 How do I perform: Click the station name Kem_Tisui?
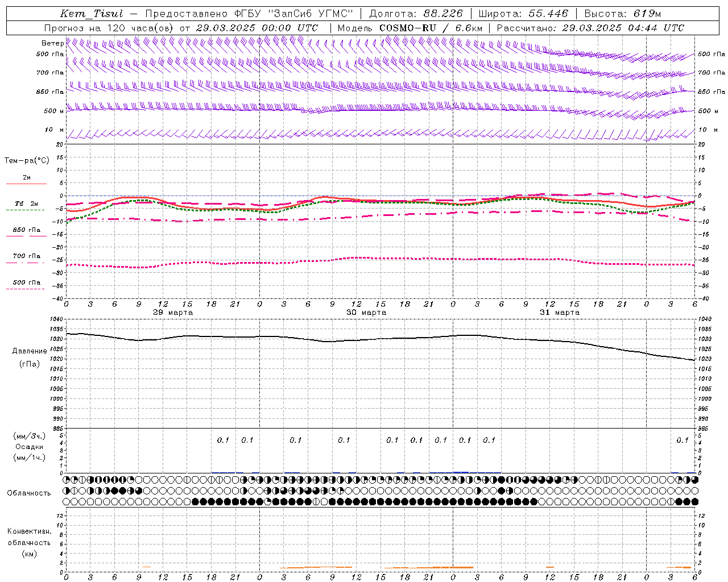coord(92,14)
